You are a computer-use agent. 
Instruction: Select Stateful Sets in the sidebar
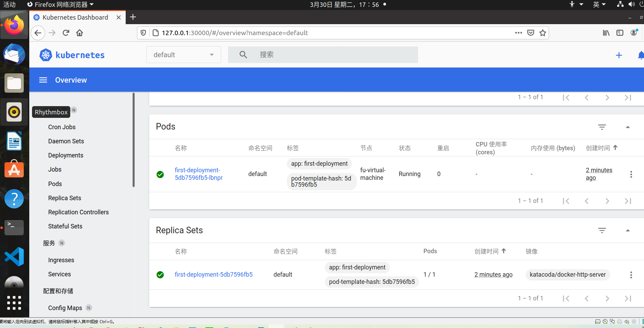tap(65, 226)
